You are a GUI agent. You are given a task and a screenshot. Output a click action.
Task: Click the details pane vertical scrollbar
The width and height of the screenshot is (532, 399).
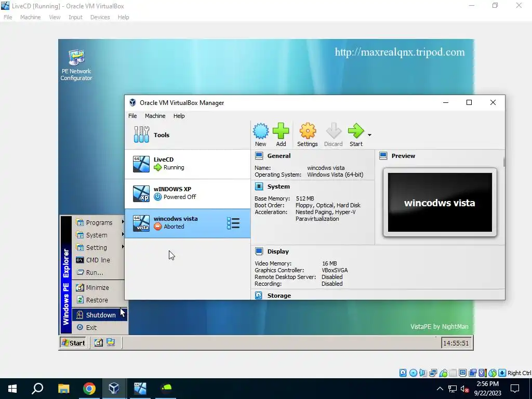click(504, 162)
